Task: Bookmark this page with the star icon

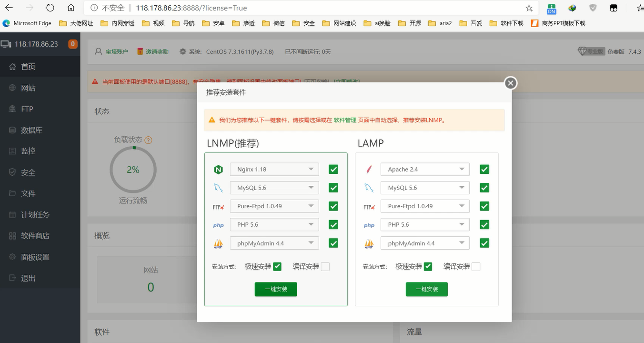Action: click(x=529, y=8)
